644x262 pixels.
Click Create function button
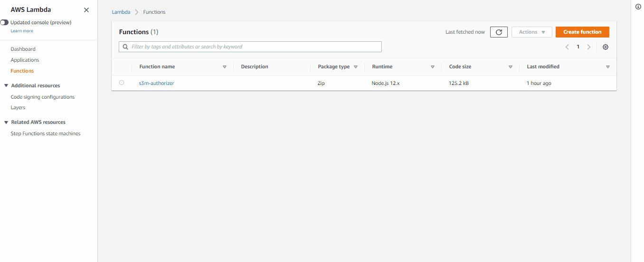tap(582, 32)
